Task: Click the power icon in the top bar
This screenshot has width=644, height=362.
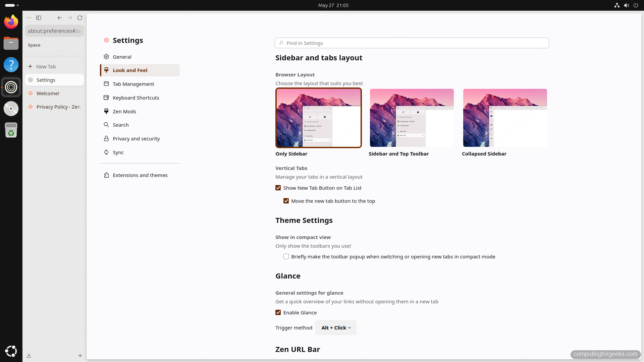Action: [x=636, y=5]
